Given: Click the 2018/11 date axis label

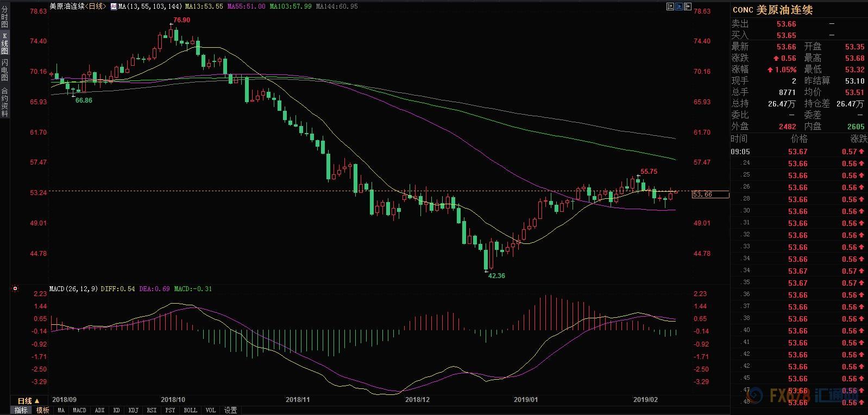Looking at the screenshot, I should pos(298,399).
